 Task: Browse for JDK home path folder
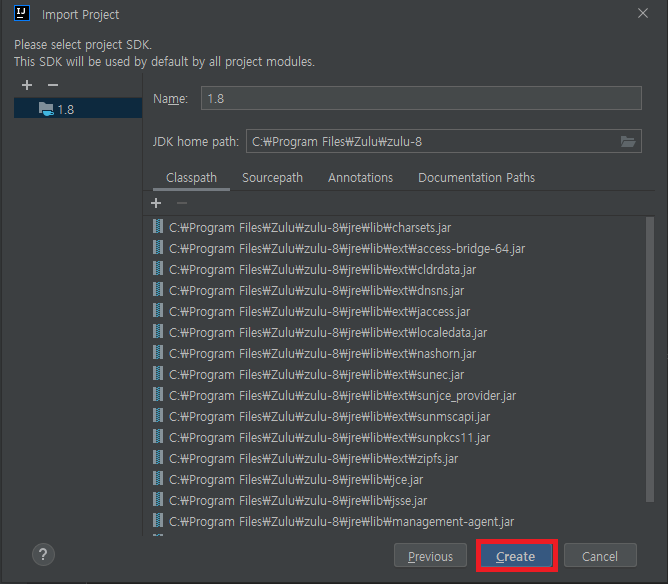(x=628, y=141)
